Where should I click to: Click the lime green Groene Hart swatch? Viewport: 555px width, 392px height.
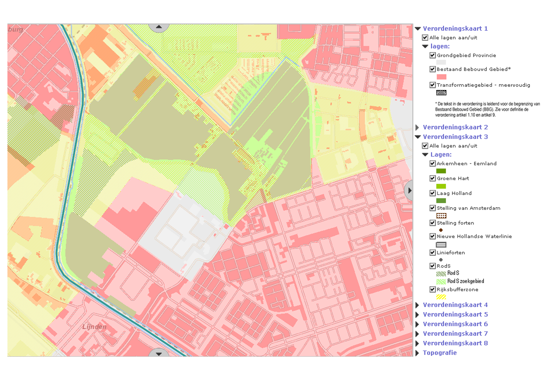[x=441, y=186]
